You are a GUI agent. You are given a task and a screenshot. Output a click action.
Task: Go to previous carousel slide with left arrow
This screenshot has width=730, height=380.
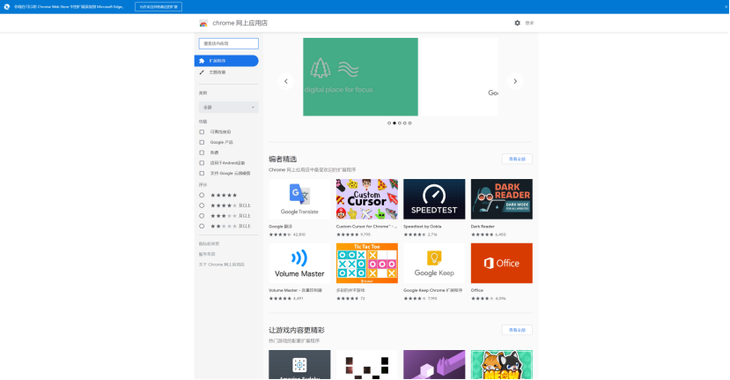click(x=286, y=81)
